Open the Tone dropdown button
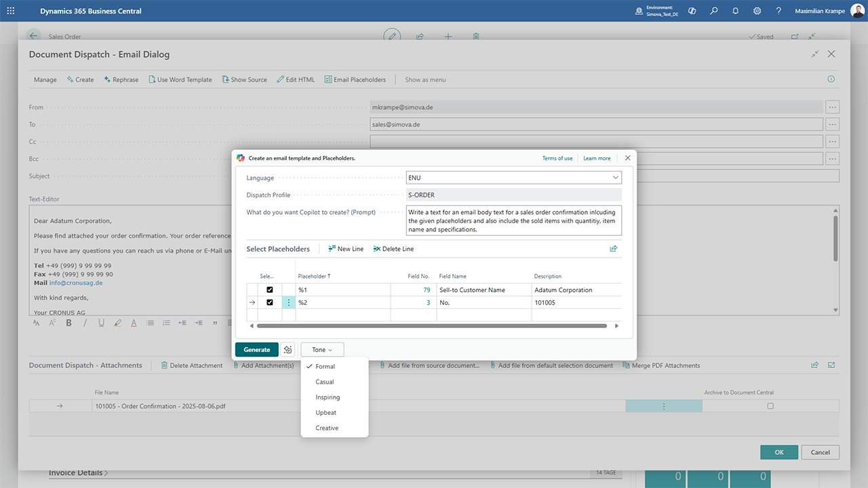Screen dimensions: 868x488 click(x=322, y=350)
